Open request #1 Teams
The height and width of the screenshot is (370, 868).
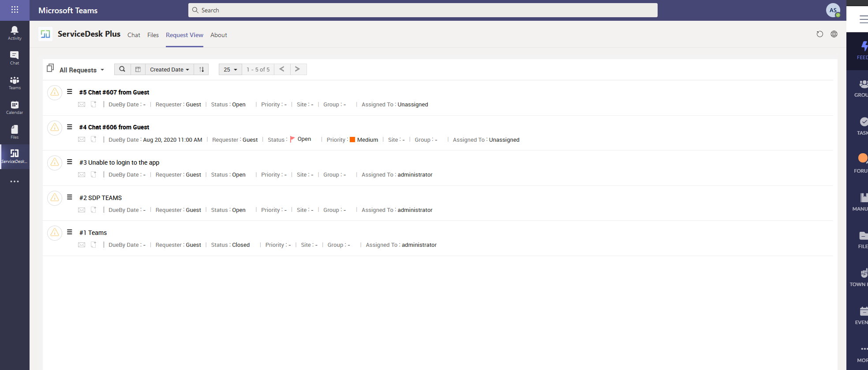click(93, 233)
